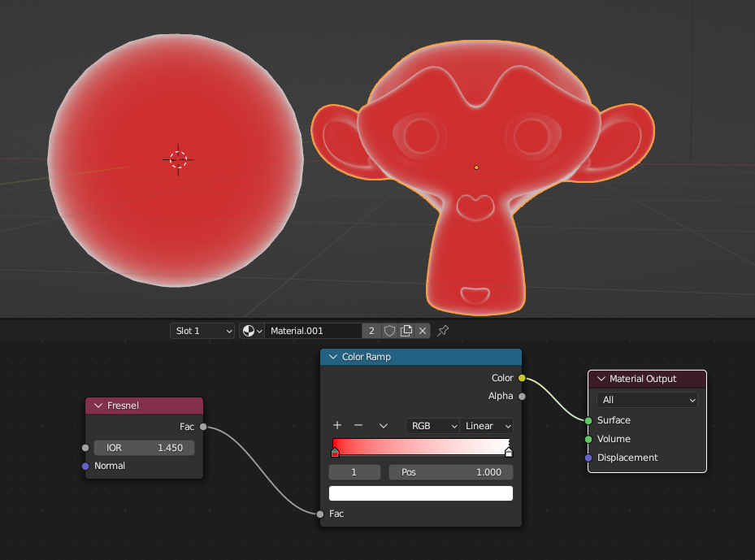The width and height of the screenshot is (755, 560).
Task: Select the red color stop handle
Action: pos(335,452)
